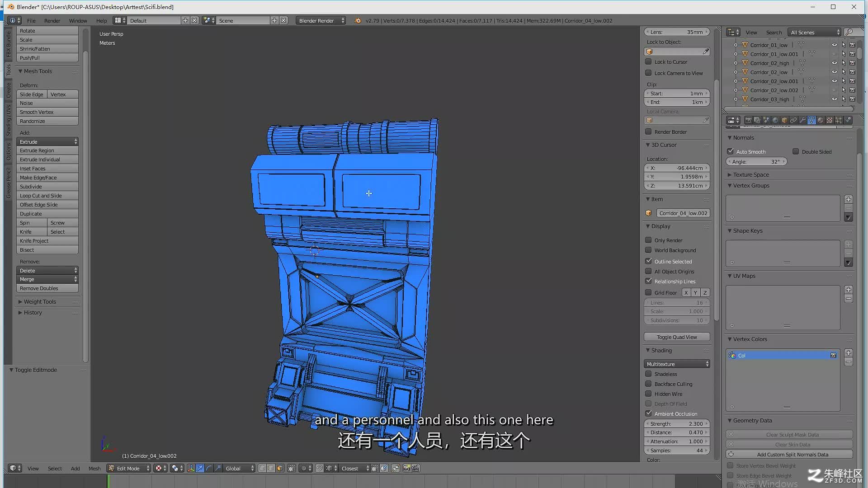Click the outliner search magnifier icon

849,32
